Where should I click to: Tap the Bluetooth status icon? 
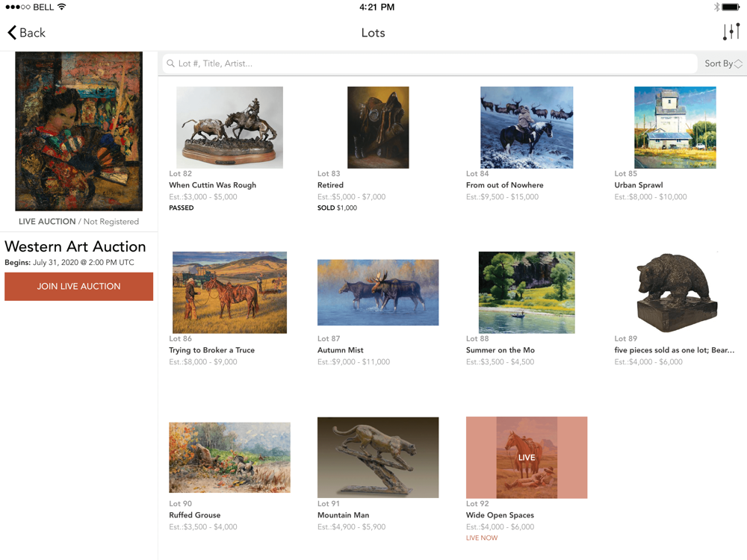(716, 7)
